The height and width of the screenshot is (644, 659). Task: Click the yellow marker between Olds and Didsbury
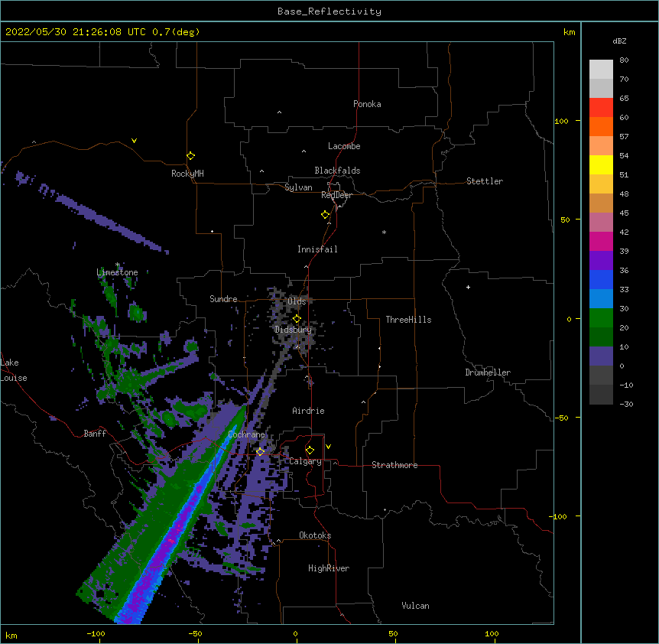[297, 319]
